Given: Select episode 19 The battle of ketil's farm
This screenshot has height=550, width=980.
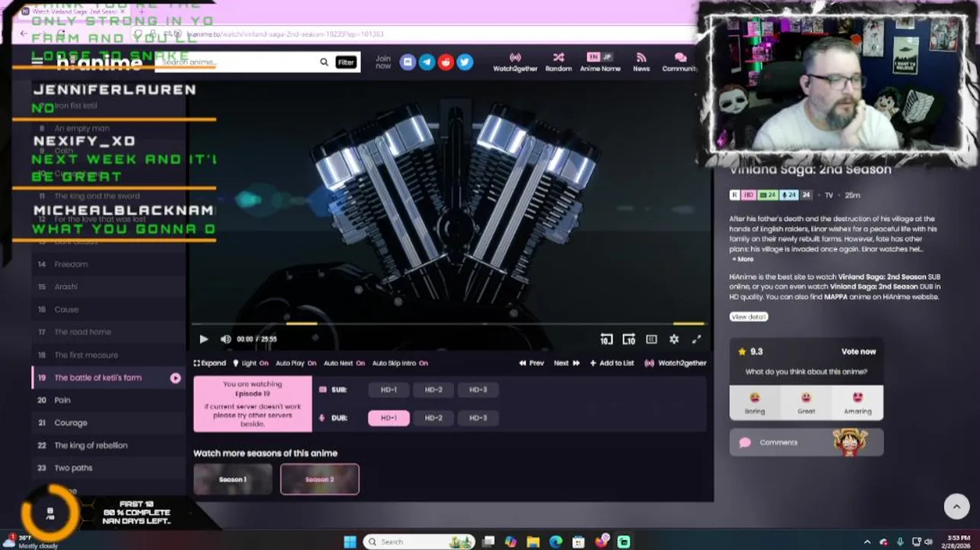Looking at the screenshot, I should coord(108,377).
